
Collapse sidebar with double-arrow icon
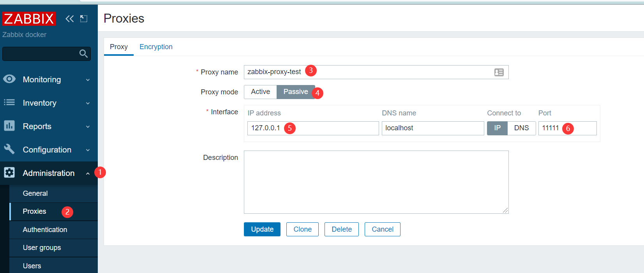69,19
